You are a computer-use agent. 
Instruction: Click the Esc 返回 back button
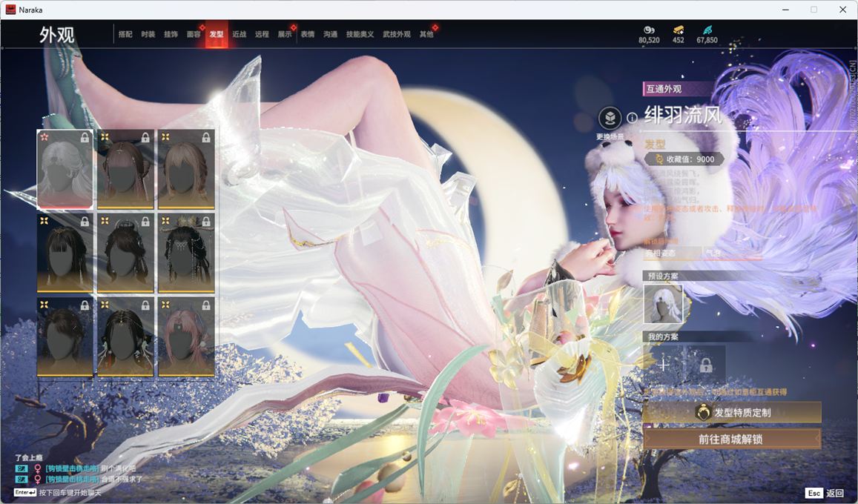pyautogui.click(x=826, y=493)
